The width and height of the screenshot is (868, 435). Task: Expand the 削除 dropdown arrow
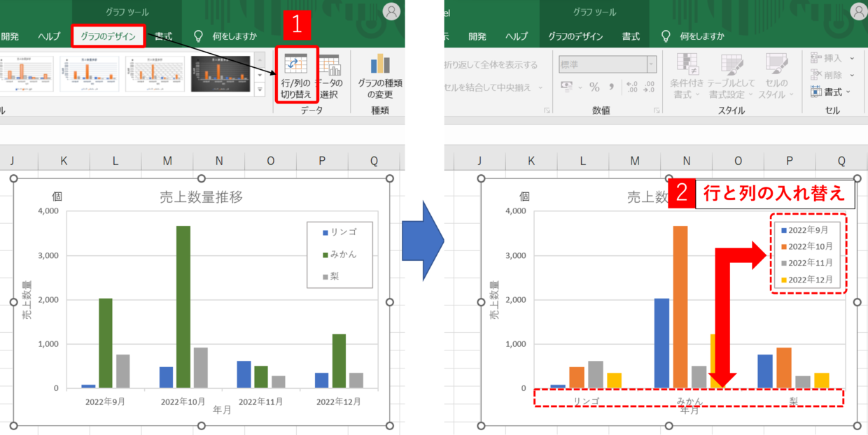(x=852, y=75)
